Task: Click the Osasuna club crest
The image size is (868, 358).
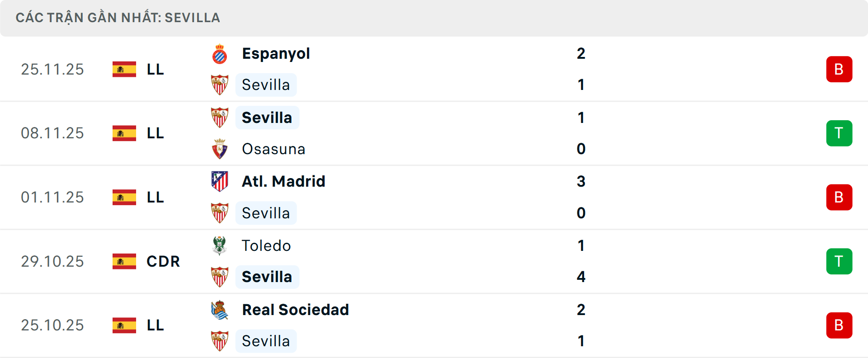Action: (220, 149)
